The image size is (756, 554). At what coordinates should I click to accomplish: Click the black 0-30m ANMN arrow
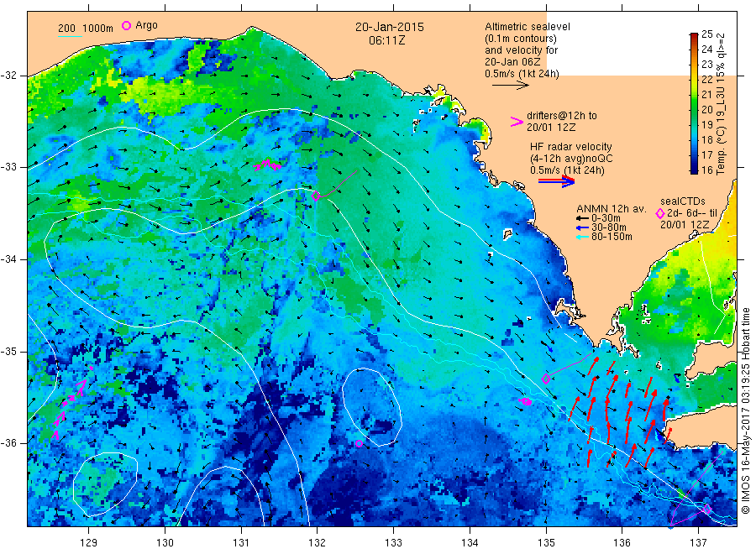[582, 218]
